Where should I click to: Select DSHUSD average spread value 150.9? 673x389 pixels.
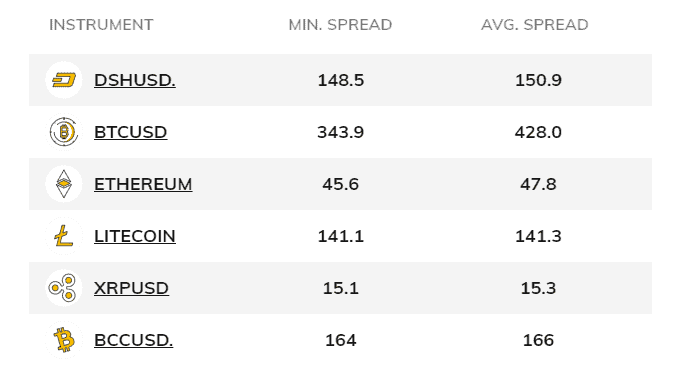(538, 80)
